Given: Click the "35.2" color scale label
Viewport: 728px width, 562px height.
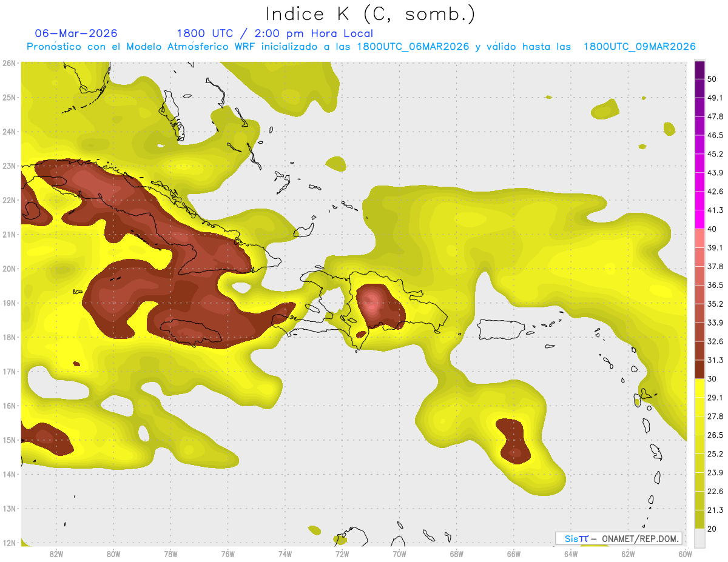Looking at the screenshot, I should (715, 304).
